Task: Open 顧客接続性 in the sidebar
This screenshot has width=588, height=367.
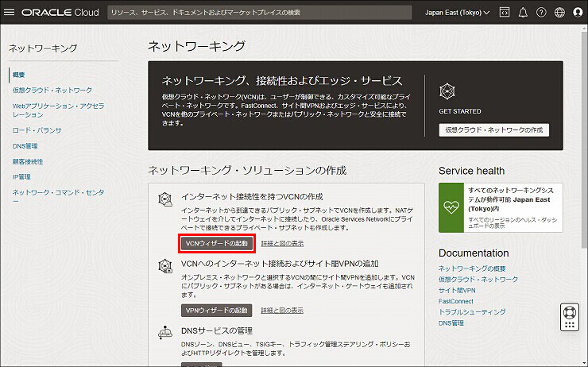Action: pos(28,161)
